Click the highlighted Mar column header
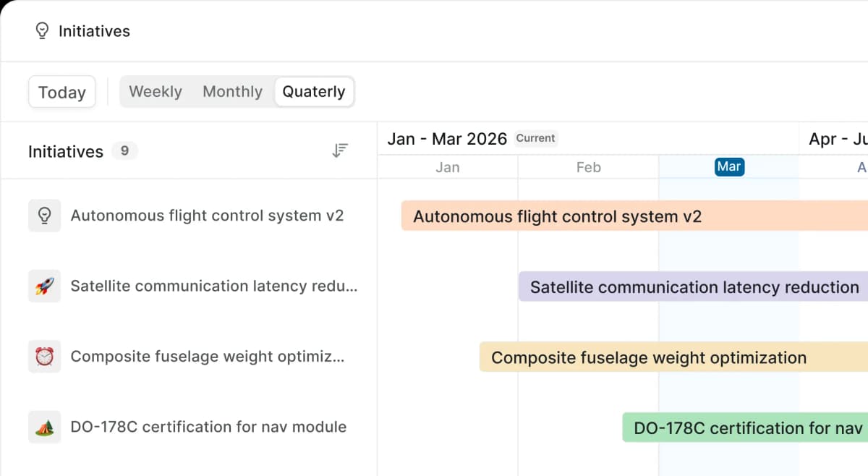 point(729,166)
